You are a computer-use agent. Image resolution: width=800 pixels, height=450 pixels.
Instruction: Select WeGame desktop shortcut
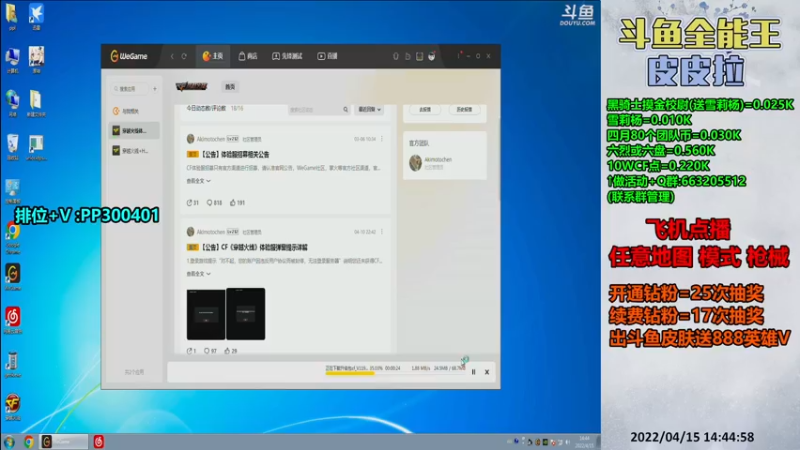tap(13, 277)
